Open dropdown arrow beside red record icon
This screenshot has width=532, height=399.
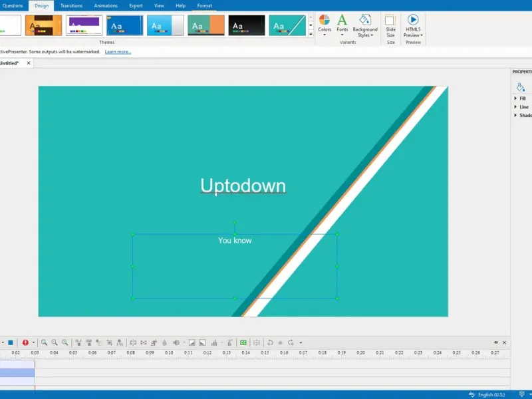33,342
